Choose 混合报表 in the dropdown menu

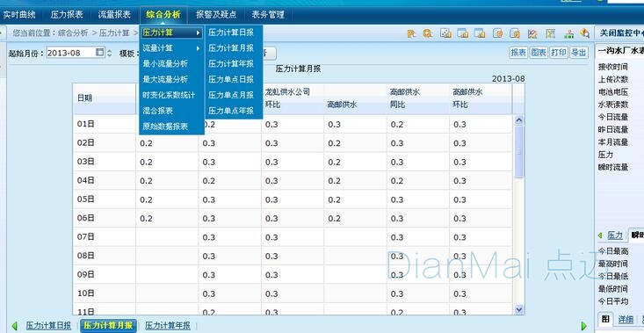click(x=158, y=111)
